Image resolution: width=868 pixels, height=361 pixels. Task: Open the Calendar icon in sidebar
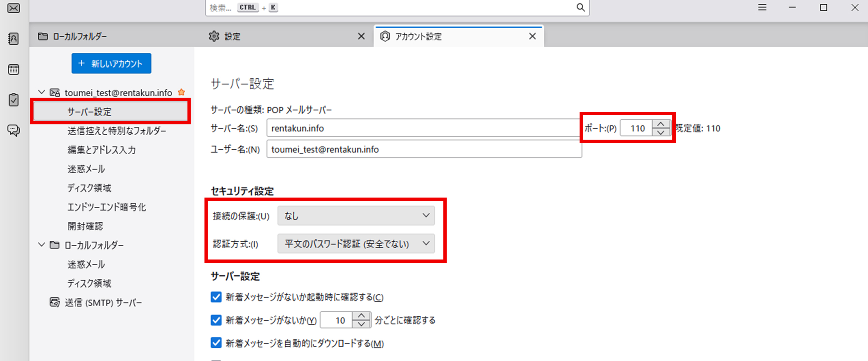(14, 69)
